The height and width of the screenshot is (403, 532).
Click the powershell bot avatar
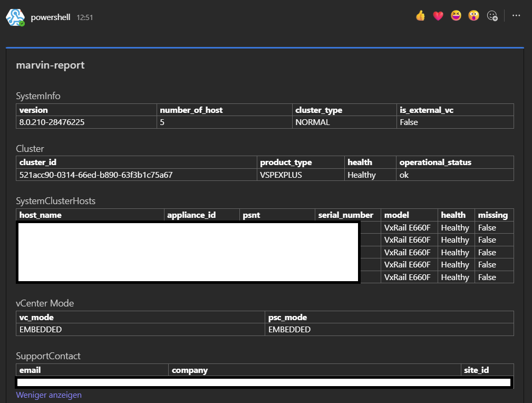[15, 17]
